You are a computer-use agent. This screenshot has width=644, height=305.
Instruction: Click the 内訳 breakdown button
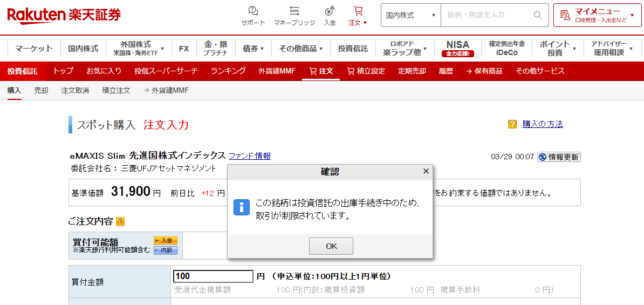point(166,250)
